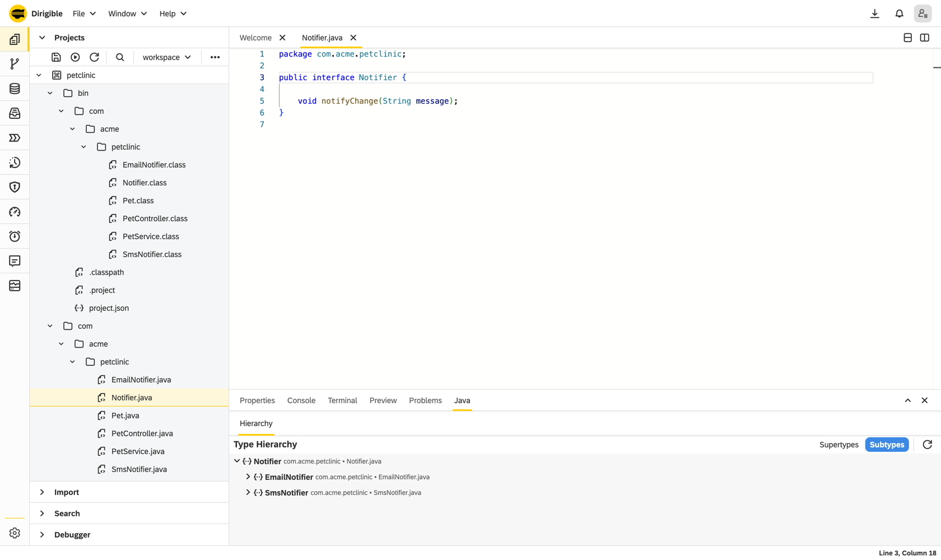The height and width of the screenshot is (560, 941).
Task: Click the Save All icon in Projects toolbar
Action: [56, 57]
